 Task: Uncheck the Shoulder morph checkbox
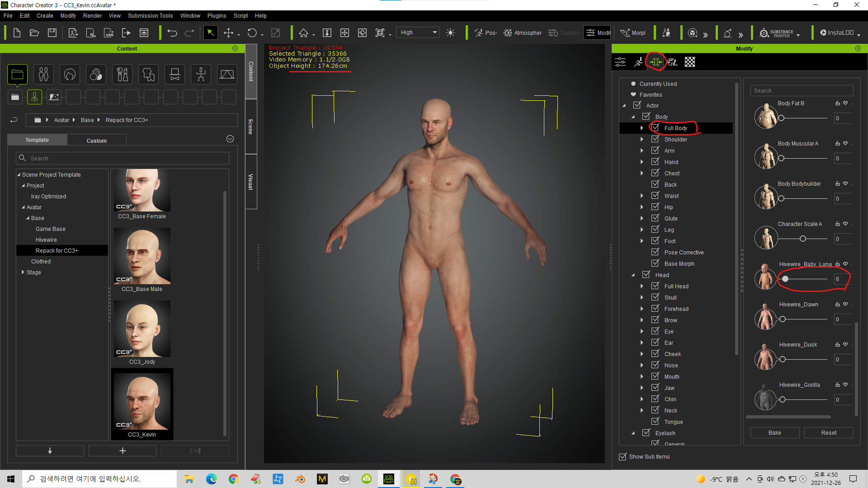pos(655,139)
